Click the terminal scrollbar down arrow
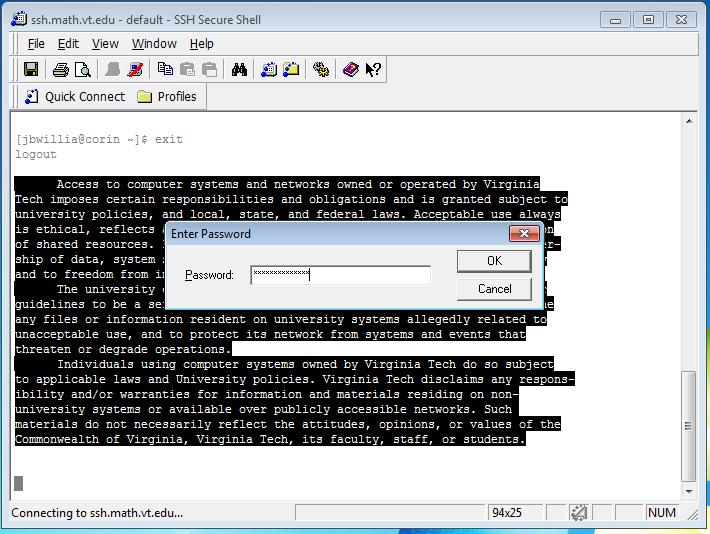The width and height of the screenshot is (710, 534). coord(689,491)
